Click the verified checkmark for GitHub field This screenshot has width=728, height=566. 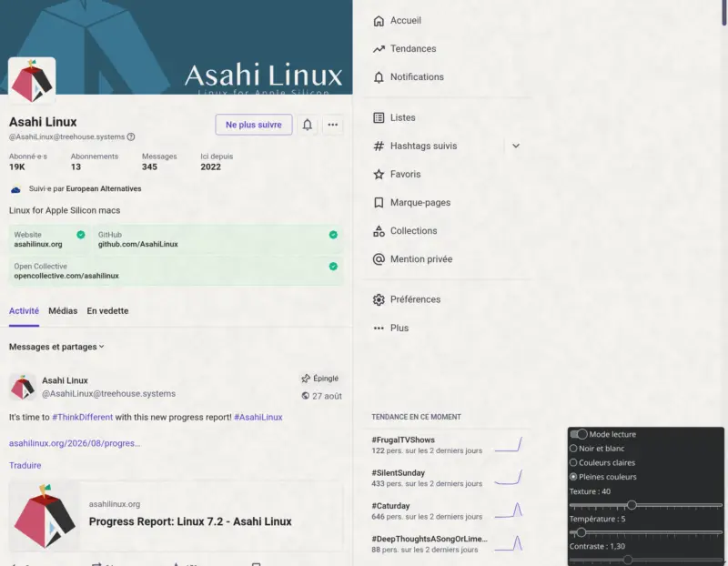pyautogui.click(x=333, y=235)
